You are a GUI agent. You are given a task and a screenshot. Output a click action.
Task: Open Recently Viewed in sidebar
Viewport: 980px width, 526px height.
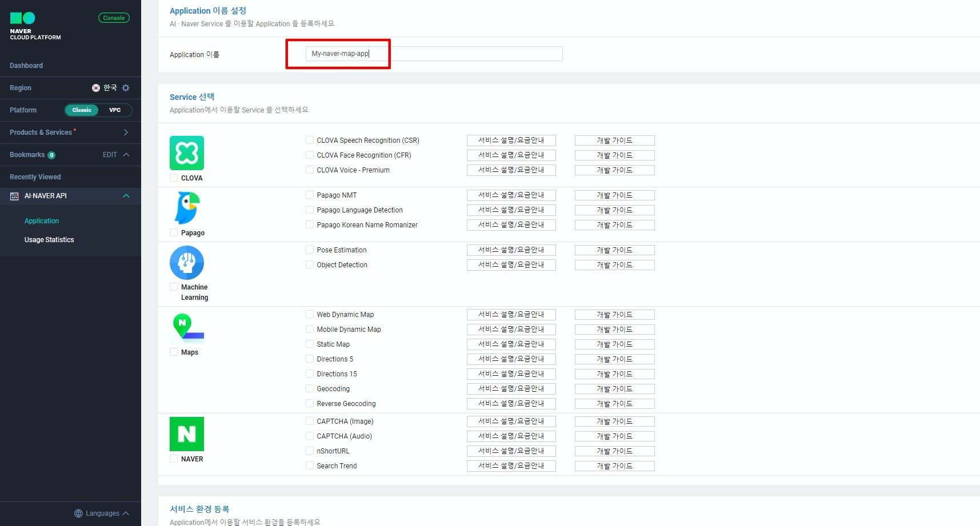point(35,177)
